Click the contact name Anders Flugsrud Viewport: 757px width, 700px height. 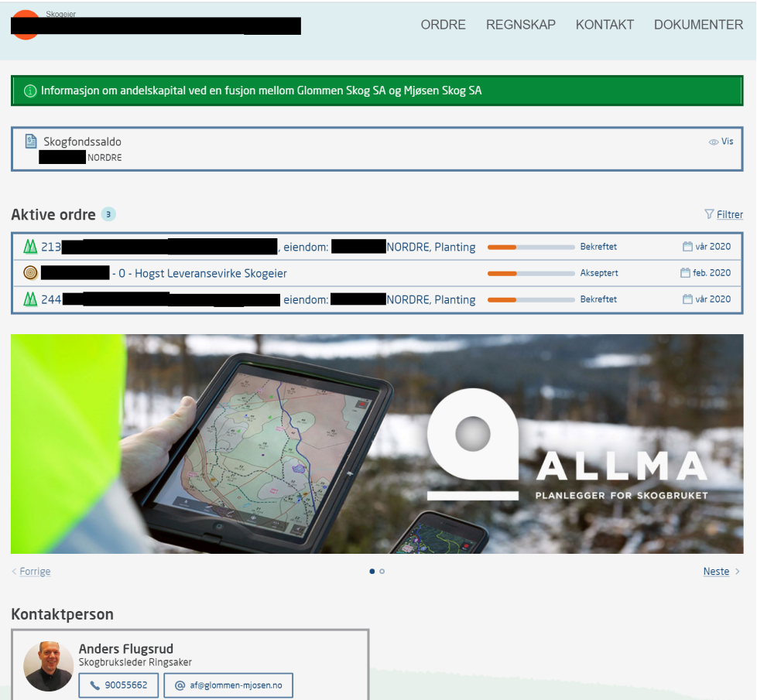126,649
